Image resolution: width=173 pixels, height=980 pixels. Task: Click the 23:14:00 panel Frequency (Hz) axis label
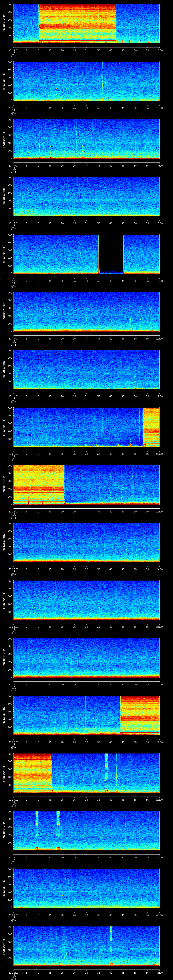4,24
